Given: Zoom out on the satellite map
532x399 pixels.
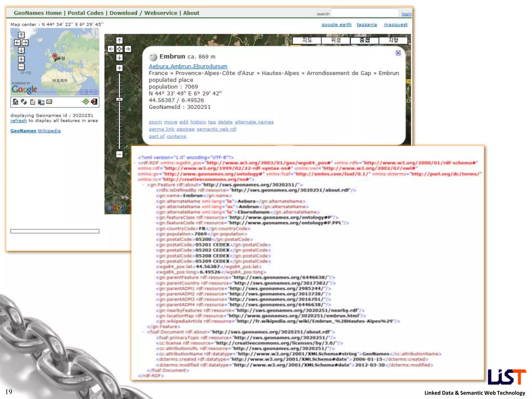Looking at the screenshot, I should pyautogui.click(x=119, y=155).
